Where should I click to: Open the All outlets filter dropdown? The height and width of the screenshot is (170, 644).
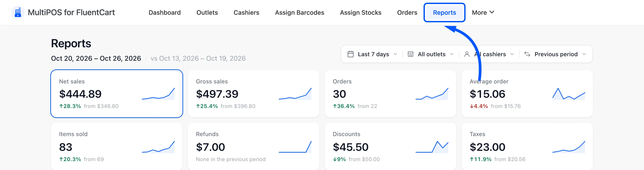pos(430,54)
